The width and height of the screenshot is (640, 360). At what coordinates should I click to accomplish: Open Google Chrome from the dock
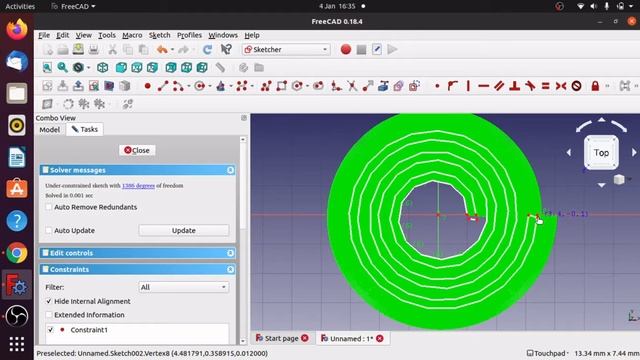(17, 253)
